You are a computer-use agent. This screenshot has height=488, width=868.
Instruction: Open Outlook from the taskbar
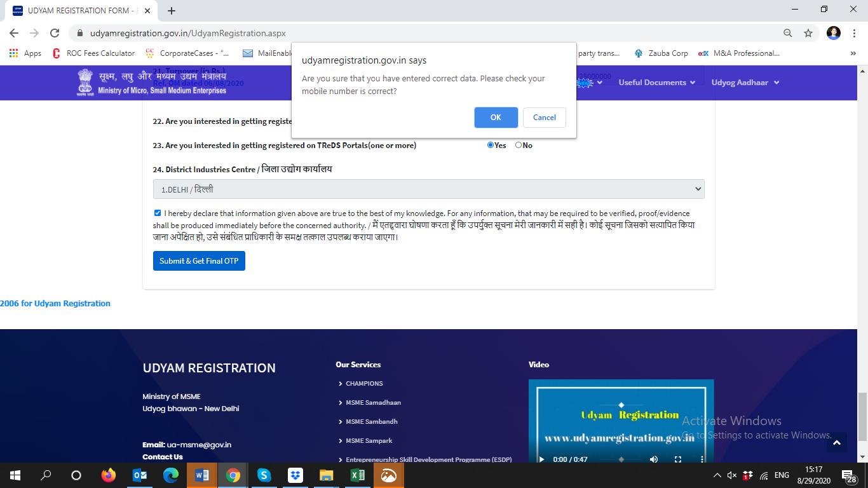click(140, 475)
